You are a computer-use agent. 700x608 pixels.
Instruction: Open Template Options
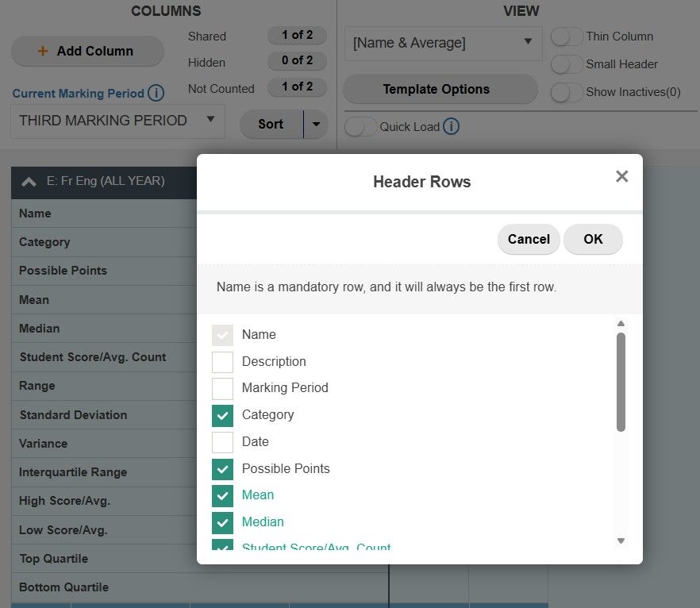[440, 90]
